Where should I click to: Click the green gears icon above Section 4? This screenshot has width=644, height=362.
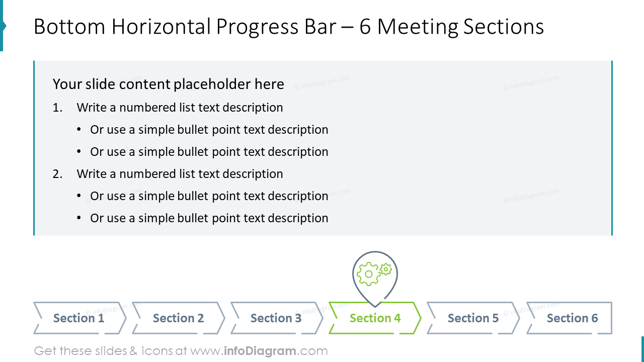(374, 274)
